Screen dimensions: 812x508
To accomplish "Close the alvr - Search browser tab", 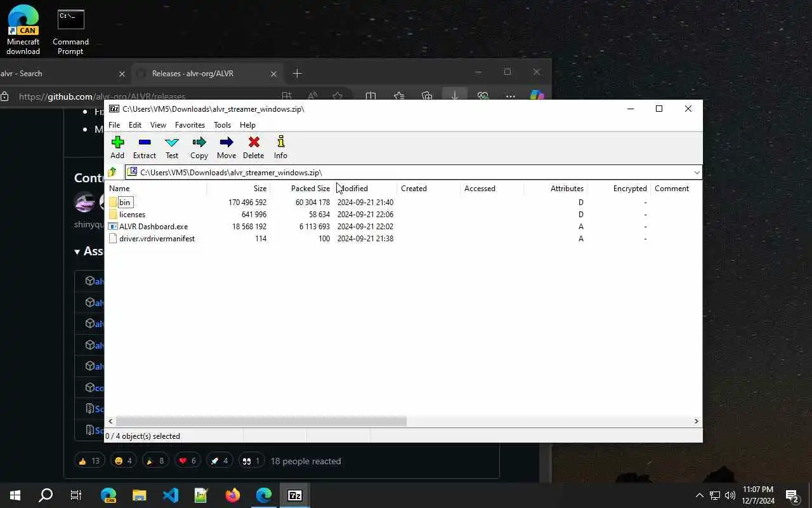I will [122, 74].
